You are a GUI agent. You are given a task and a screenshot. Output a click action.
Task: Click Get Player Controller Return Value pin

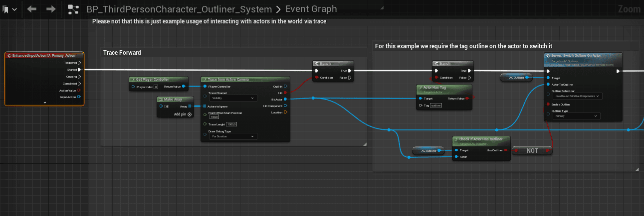pyautogui.click(x=184, y=87)
